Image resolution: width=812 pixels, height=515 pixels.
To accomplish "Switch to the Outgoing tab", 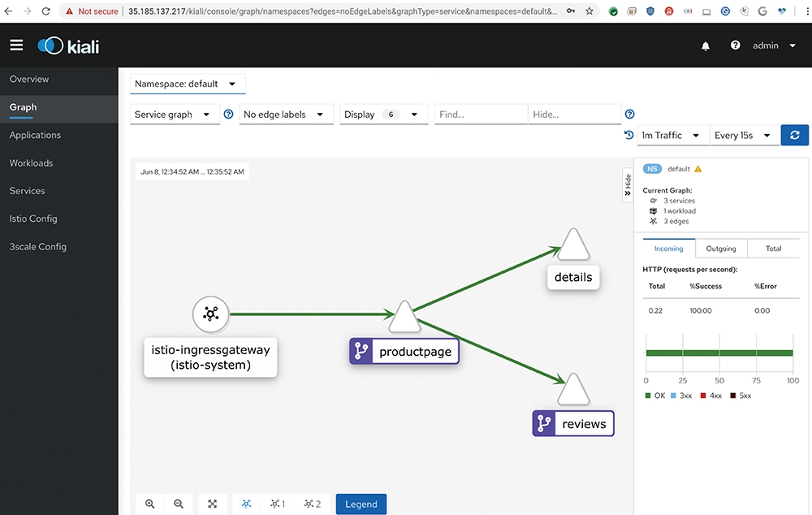I will 721,249.
